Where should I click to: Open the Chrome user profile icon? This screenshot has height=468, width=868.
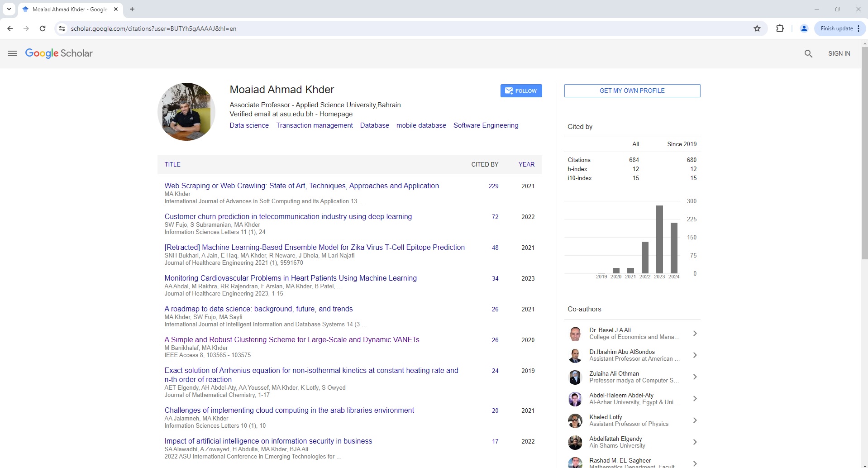click(804, 28)
